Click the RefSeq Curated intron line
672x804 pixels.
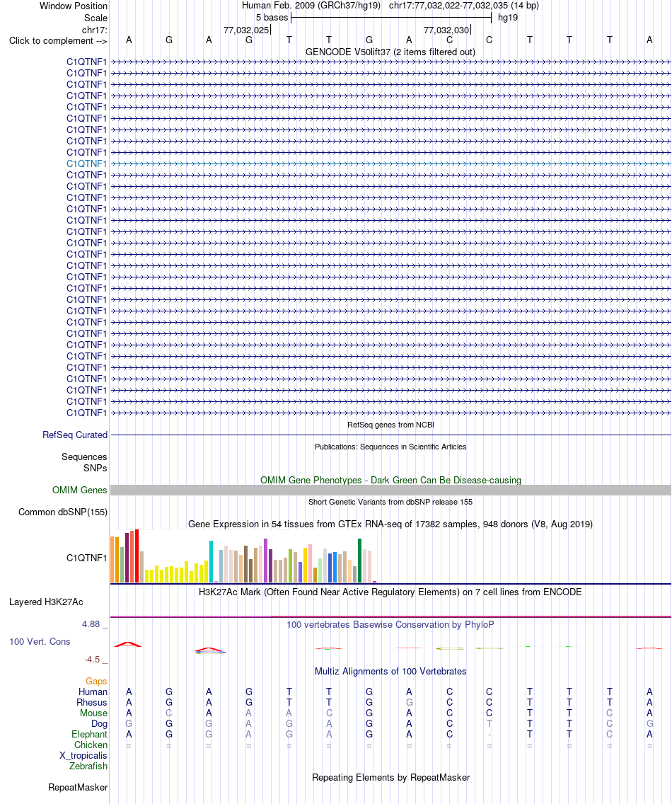tap(390, 435)
